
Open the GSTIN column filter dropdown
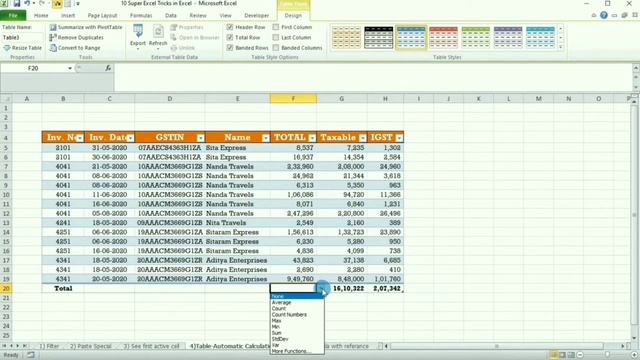pos(200,138)
